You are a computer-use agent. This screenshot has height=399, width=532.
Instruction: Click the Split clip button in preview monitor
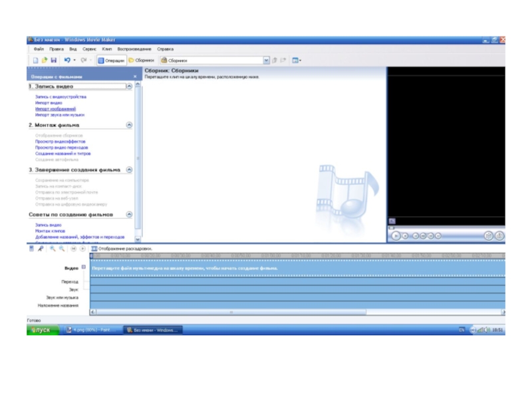click(x=488, y=235)
